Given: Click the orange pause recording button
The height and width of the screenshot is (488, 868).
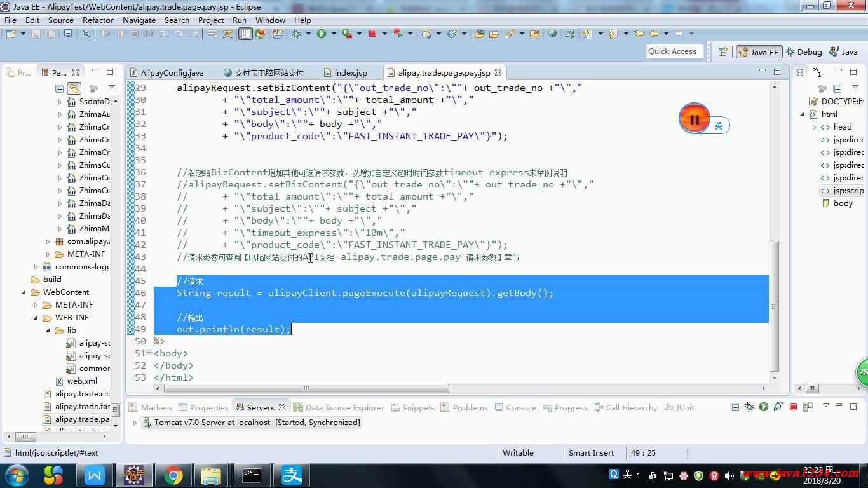Looking at the screenshot, I should pyautogui.click(x=695, y=119).
